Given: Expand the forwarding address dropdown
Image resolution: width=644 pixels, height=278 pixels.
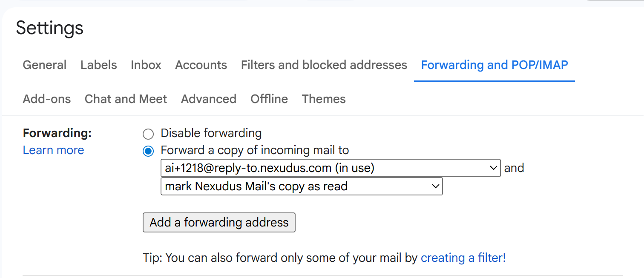Looking at the screenshot, I should (x=330, y=168).
